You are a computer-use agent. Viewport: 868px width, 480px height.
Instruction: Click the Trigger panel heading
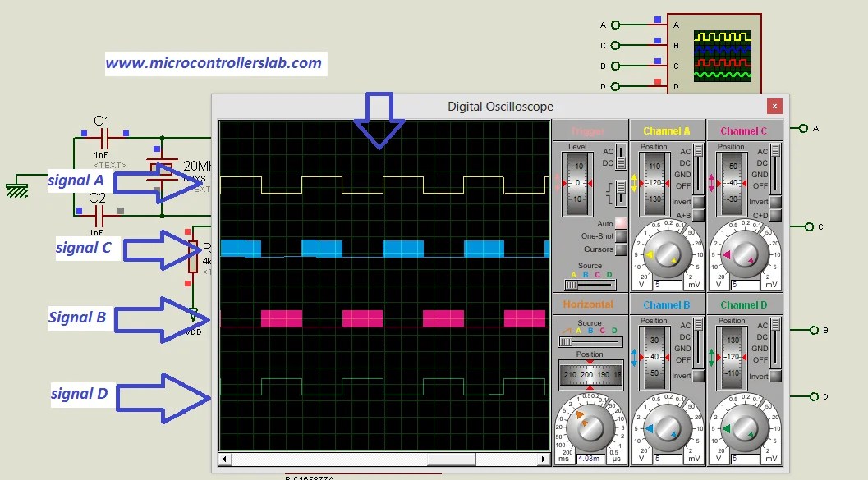pos(587,131)
